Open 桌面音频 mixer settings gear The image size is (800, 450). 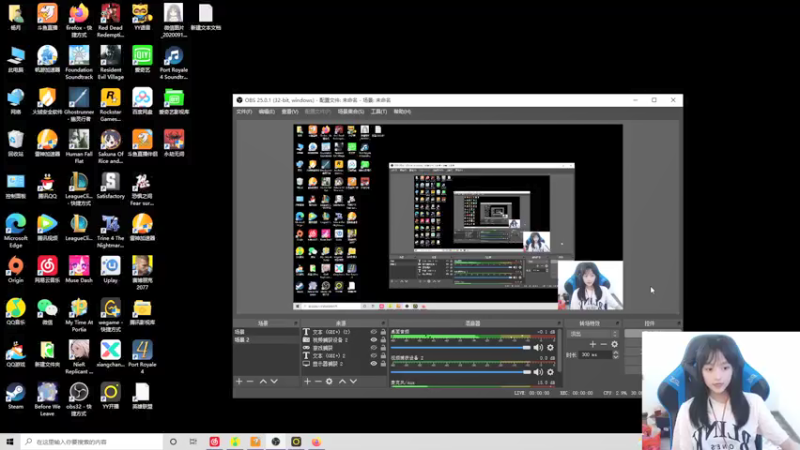pyautogui.click(x=551, y=347)
